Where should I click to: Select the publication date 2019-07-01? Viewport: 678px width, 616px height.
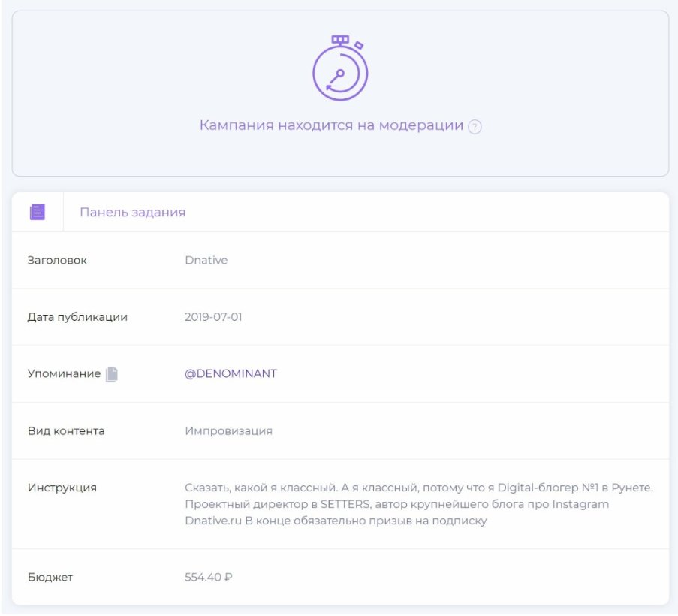point(213,317)
